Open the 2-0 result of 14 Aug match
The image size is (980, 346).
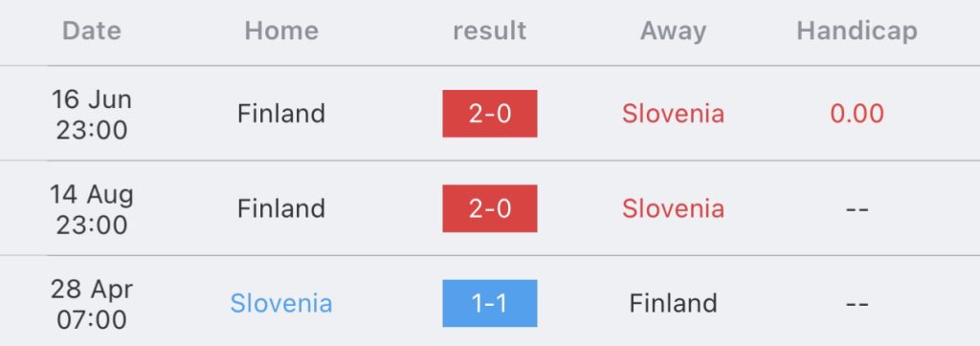click(490, 208)
